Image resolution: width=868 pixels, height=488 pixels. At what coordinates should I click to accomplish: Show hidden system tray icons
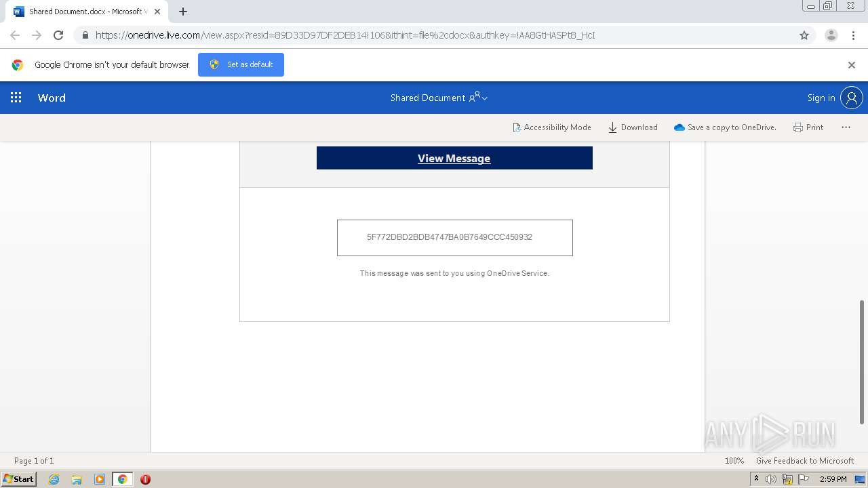coord(757,479)
